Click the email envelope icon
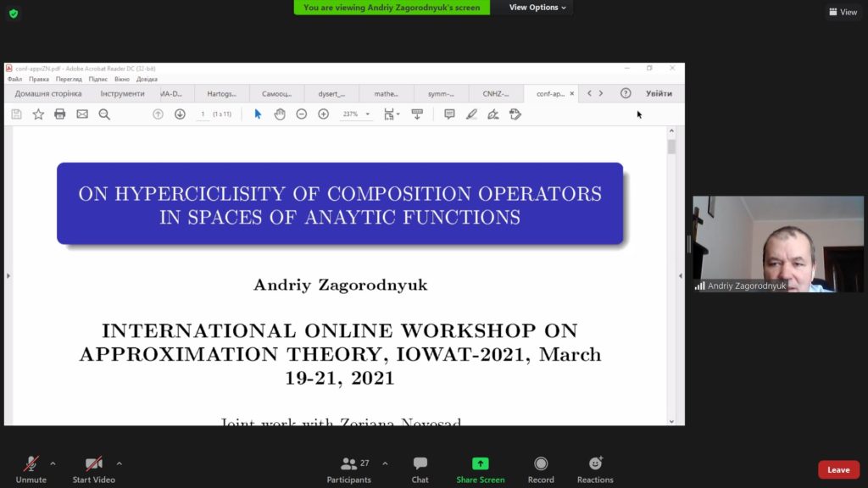The height and width of the screenshot is (488, 868). (82, 114)
